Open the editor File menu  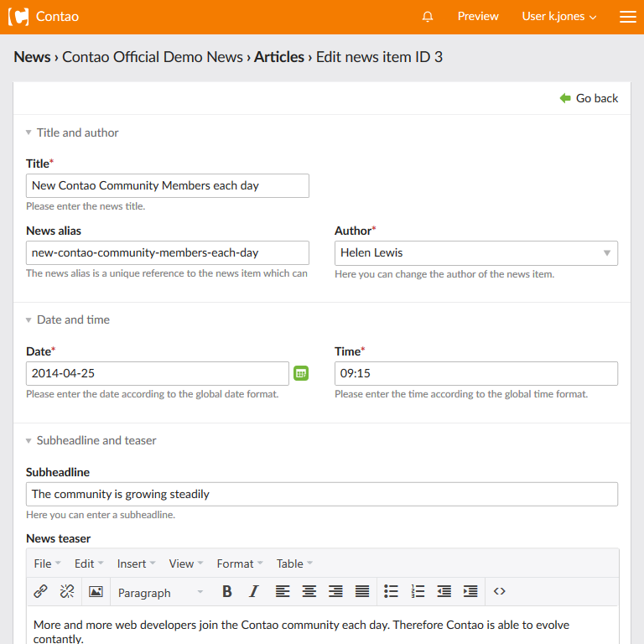[x=47, y=563]
